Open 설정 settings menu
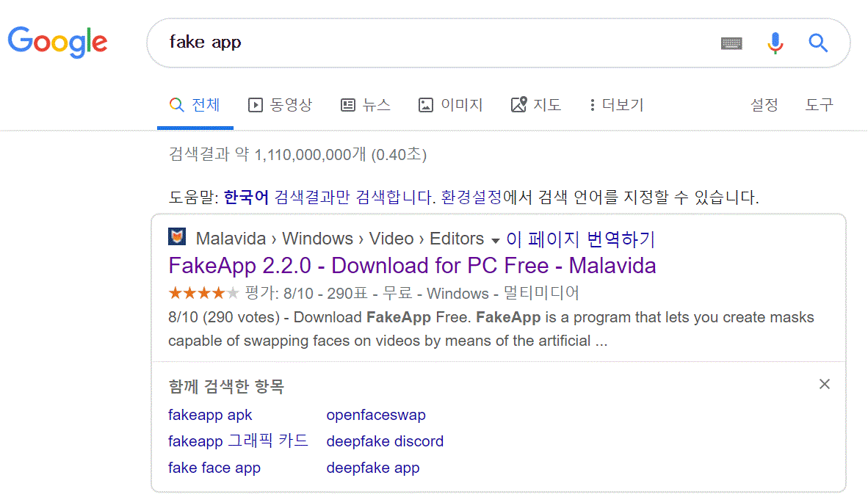This screenshot has width=868, height=500. point(764,105)
